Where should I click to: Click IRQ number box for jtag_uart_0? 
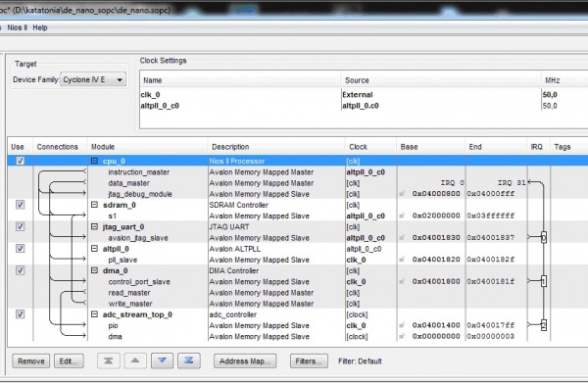544,237
